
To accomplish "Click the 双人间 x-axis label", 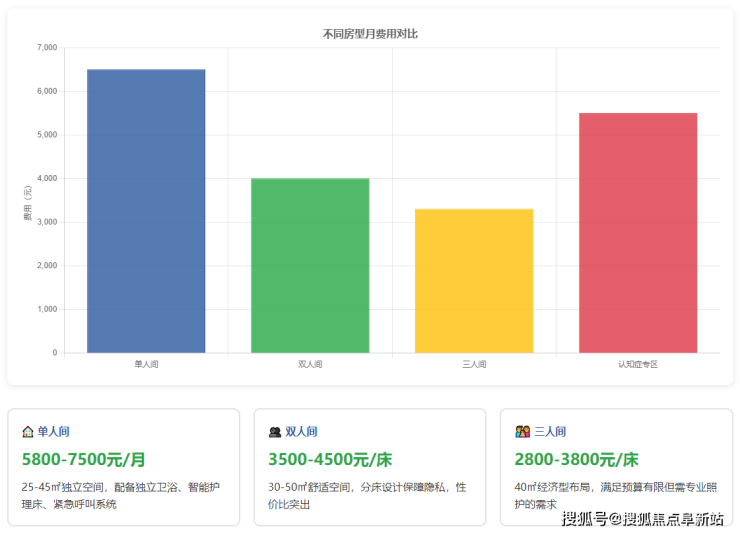I will click(x=310, y=364).
